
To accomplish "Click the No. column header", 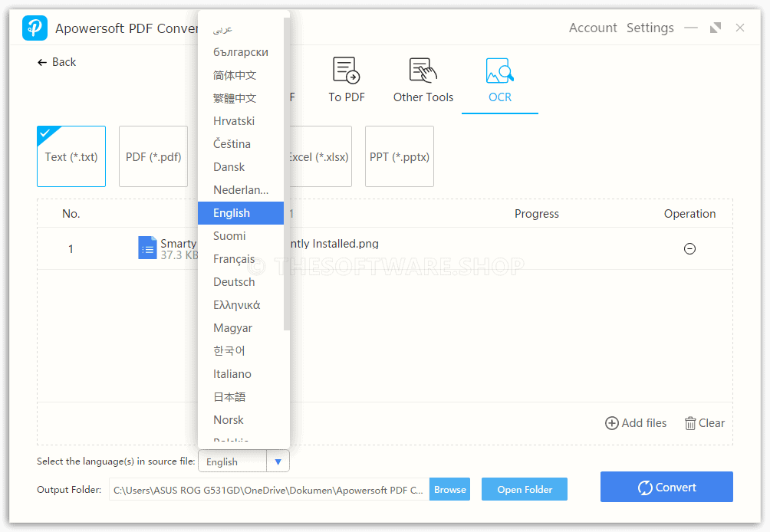I will (x=71, y=213).
